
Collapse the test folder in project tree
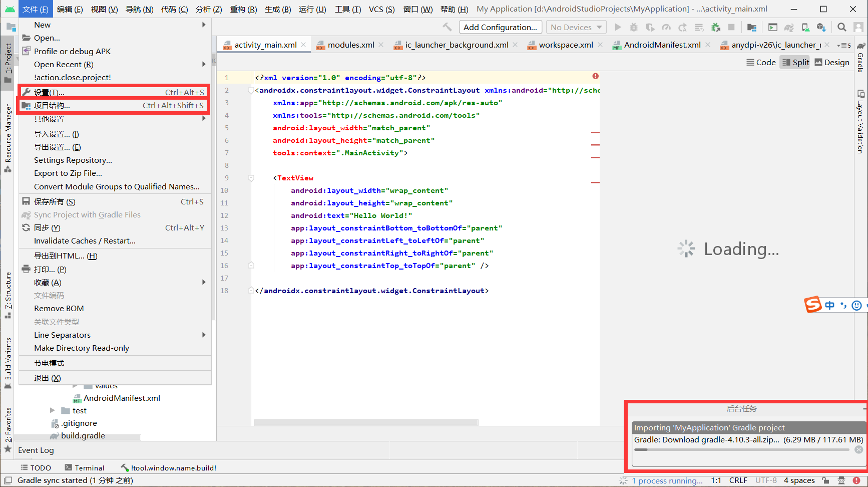(x=52, y=410)
